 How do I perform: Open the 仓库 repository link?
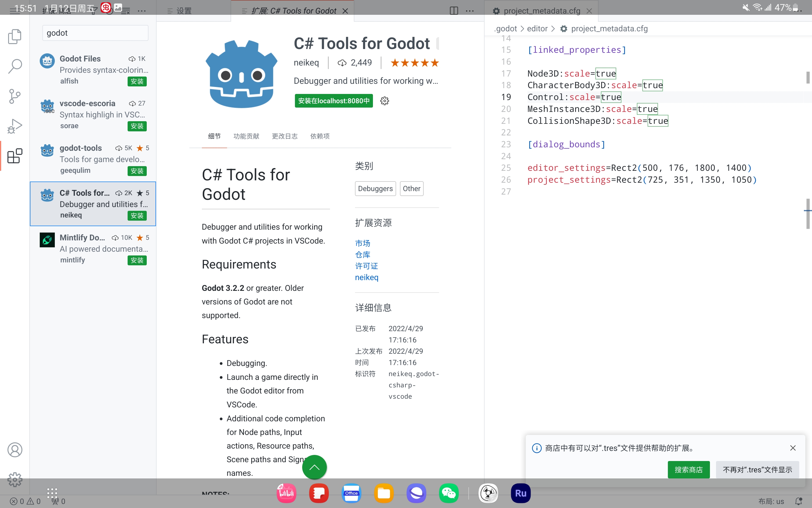tap(362, 255)
